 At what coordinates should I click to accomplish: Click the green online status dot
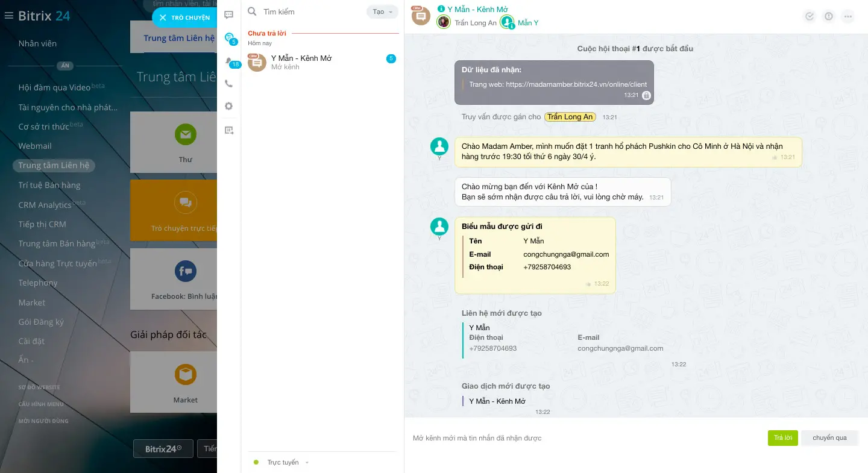(256, 462)
